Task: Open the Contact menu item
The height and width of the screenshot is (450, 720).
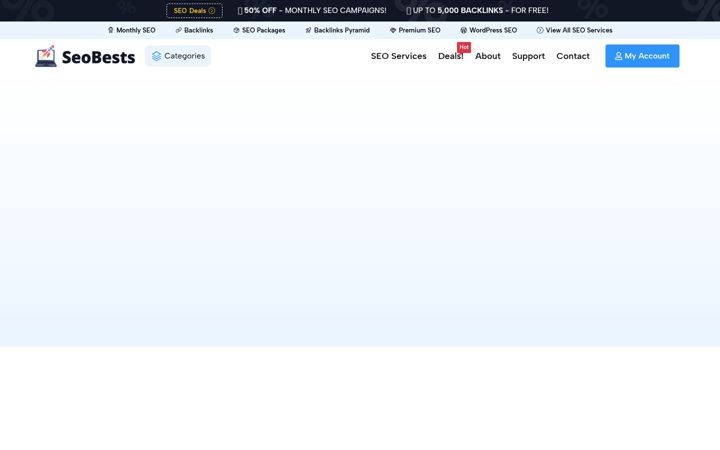Action: (573, 56)
